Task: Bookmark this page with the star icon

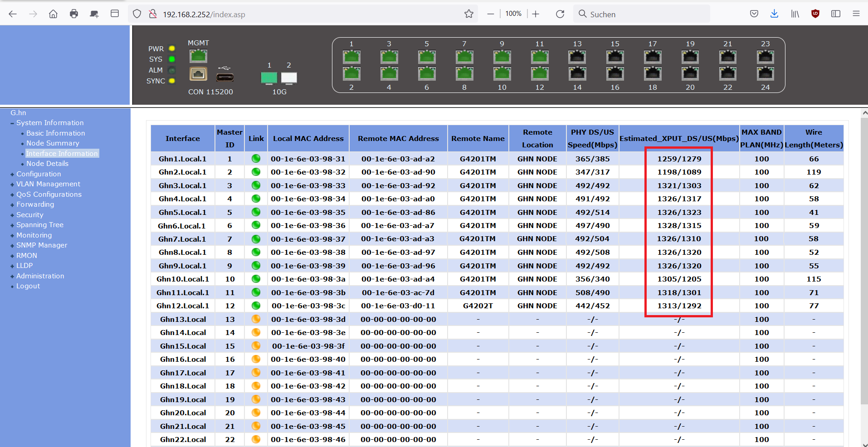Action: point(469,14)
